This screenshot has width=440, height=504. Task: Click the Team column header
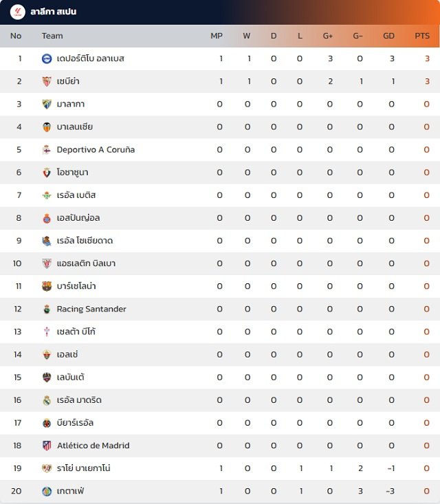pos(52,36)
